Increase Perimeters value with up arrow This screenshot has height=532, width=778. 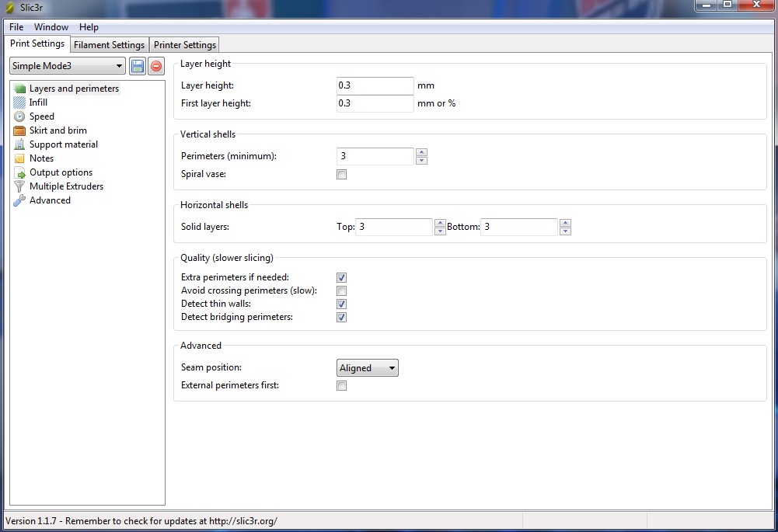point(421,152)
